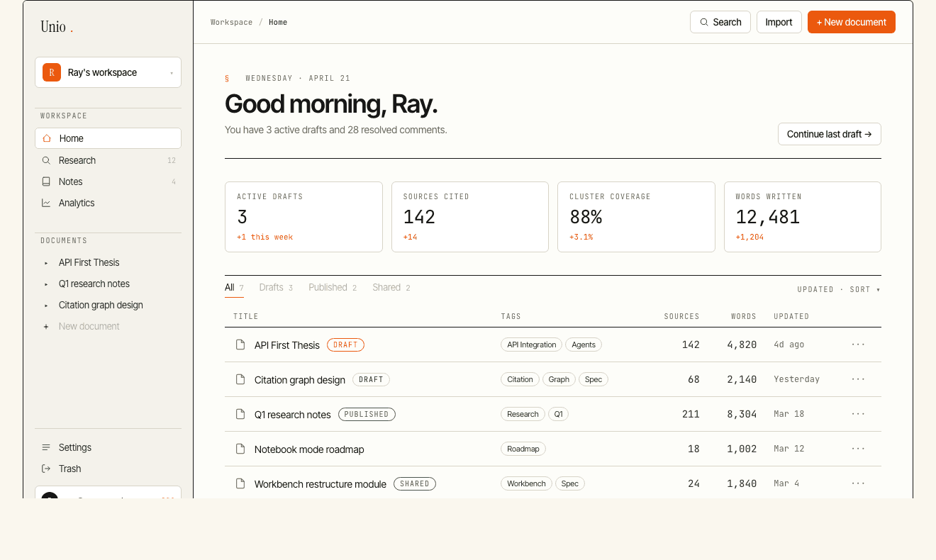
Task: Click the orange R workspace avatar
Action: 52,72
